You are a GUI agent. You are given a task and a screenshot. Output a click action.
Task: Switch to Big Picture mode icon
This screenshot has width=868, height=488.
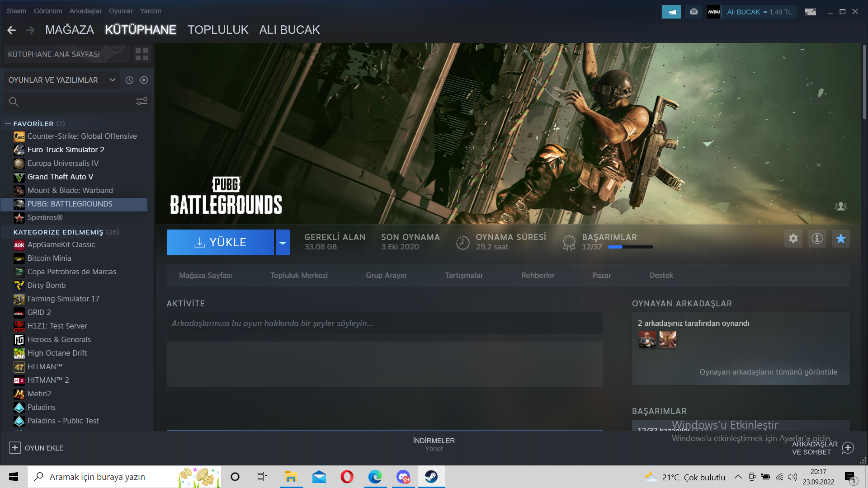pos(810,12)
